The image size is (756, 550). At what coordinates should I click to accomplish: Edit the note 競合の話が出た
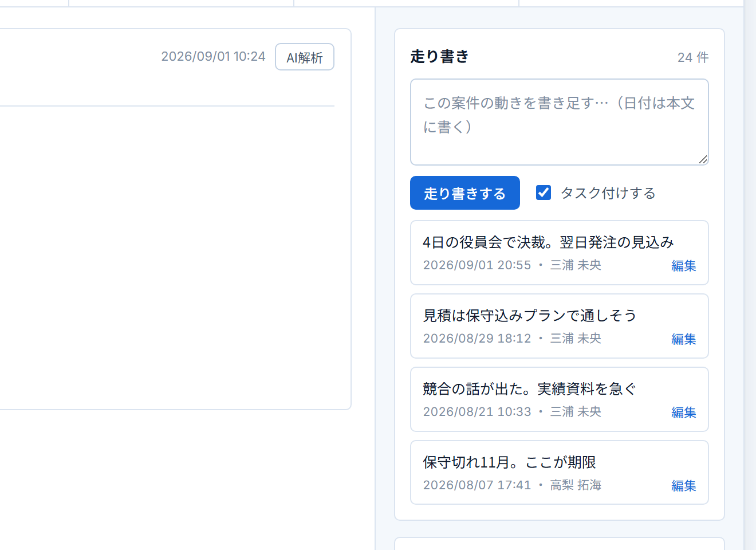[683, 412]
